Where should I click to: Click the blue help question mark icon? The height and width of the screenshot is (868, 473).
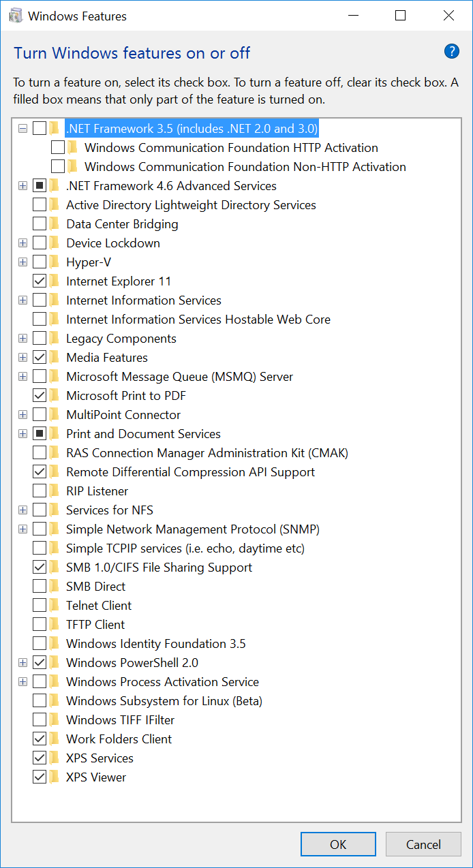pos(451,51)
